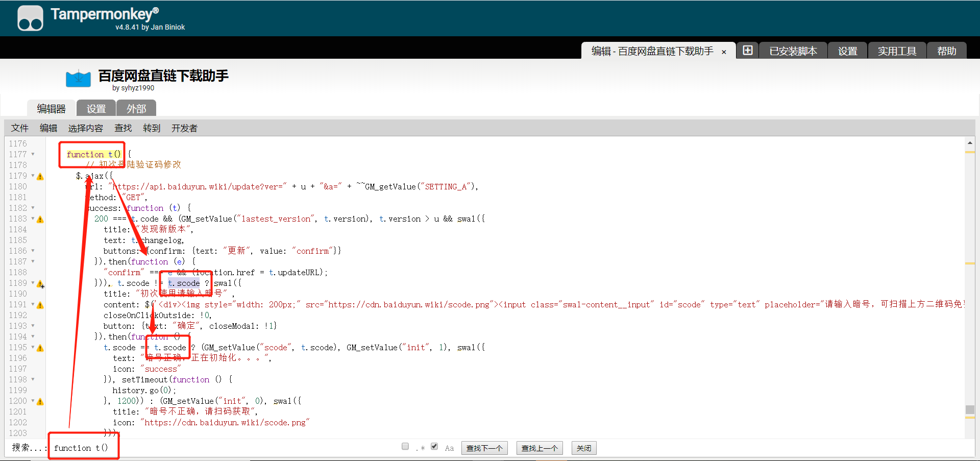Screen dimensions: 980x461
Task: Open the 已安装脚本 tab
Action: (x=793, y=51)
